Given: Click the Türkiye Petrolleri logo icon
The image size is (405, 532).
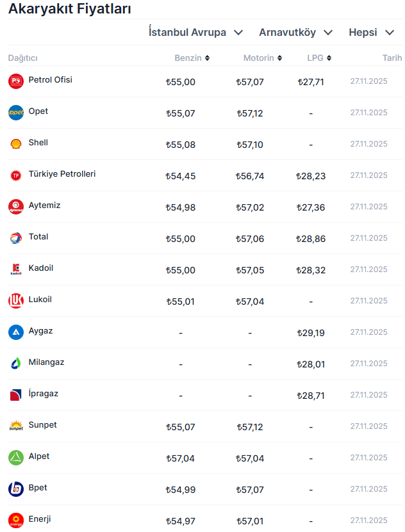Looking at the screenshot, I should pos(16,175).
